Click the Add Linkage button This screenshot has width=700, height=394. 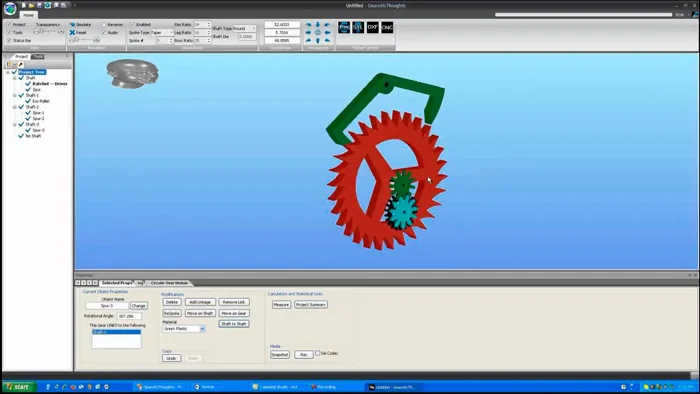(200, 302)
